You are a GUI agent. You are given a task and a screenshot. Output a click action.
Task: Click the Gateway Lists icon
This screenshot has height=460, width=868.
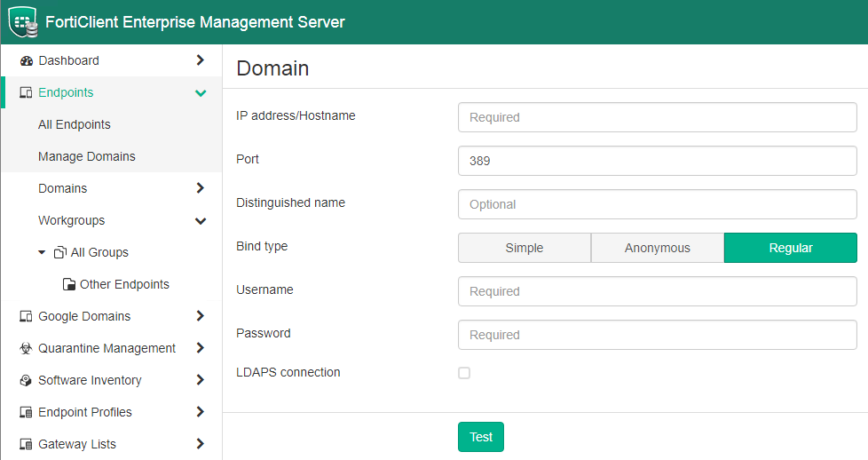tap(26, 445)
